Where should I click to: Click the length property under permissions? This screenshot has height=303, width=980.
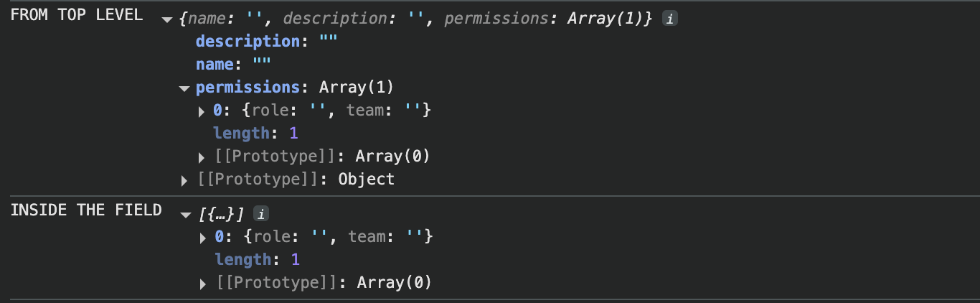click(x=240, y=134)
